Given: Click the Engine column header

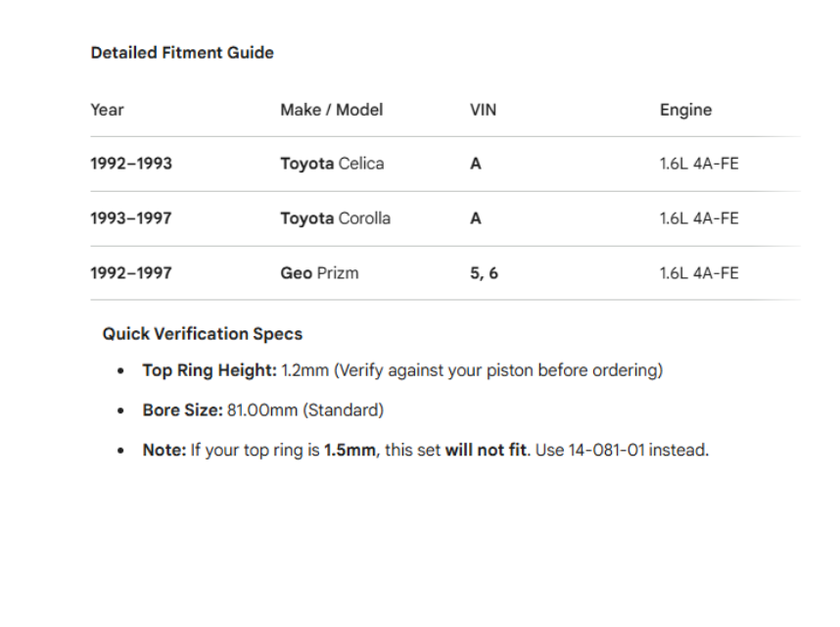Looking at the screenshot, I should click(x=685, y=110).
